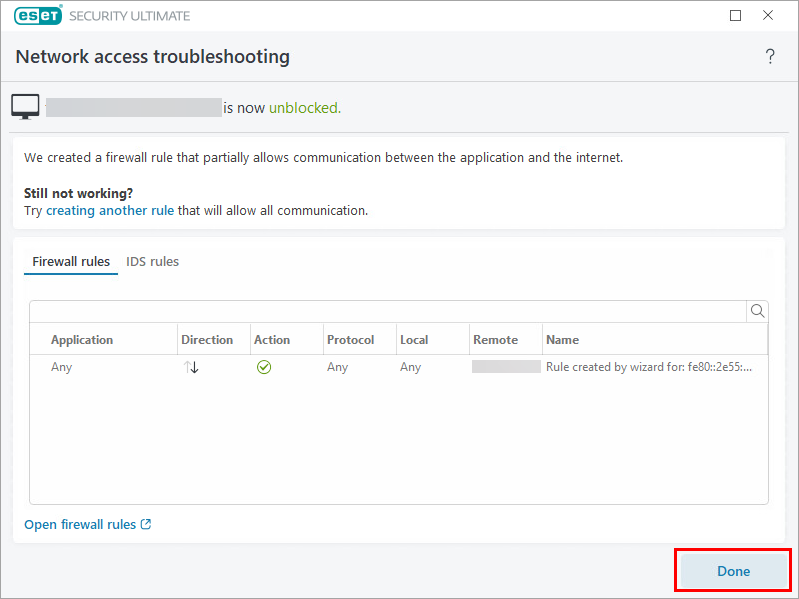Click the direction arrows icon in the rule row
The image size is (799, 599).
(x=192, y=367)
